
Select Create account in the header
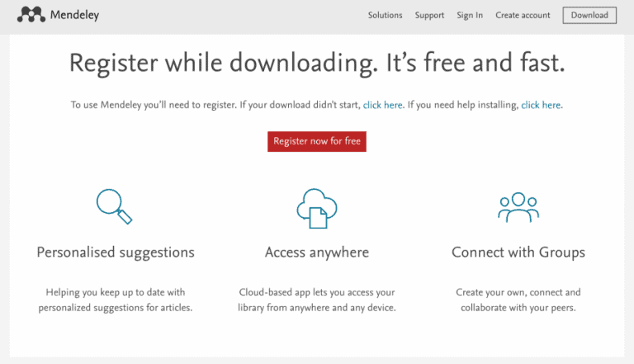click(x=523, y=15)
